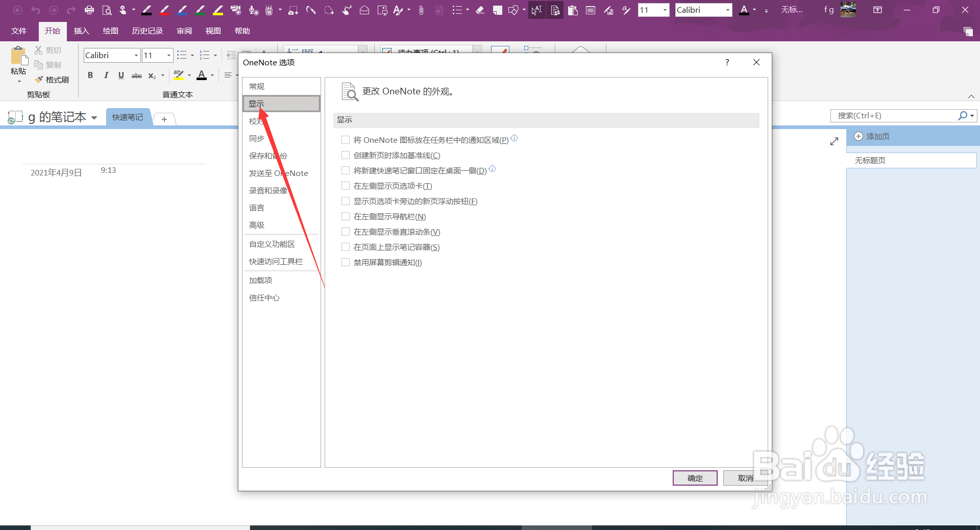Click the Paste button in ribbon
The height and width of the screenshot is (530, 980).
point(18,64)
